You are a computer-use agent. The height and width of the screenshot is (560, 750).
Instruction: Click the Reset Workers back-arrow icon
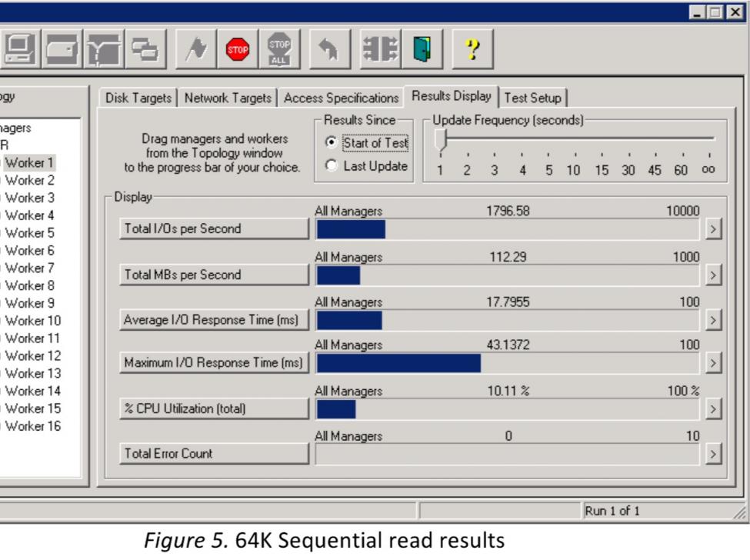pos(329,48)
